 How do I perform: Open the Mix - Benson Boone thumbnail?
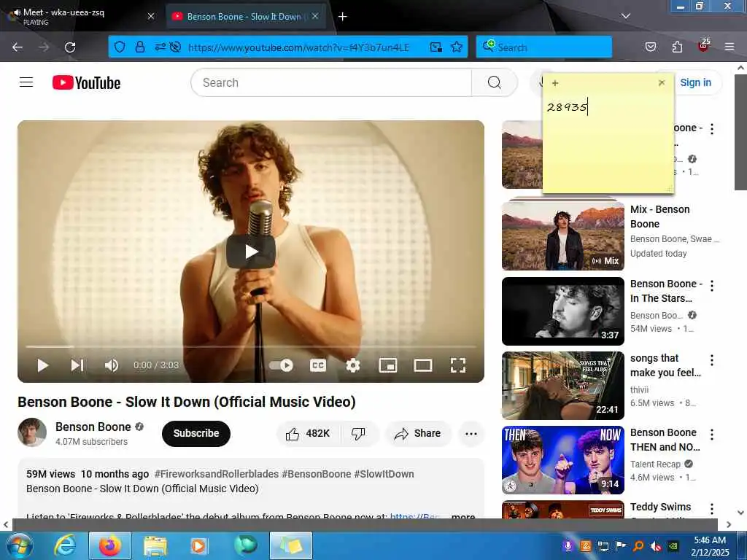point(562,236)
